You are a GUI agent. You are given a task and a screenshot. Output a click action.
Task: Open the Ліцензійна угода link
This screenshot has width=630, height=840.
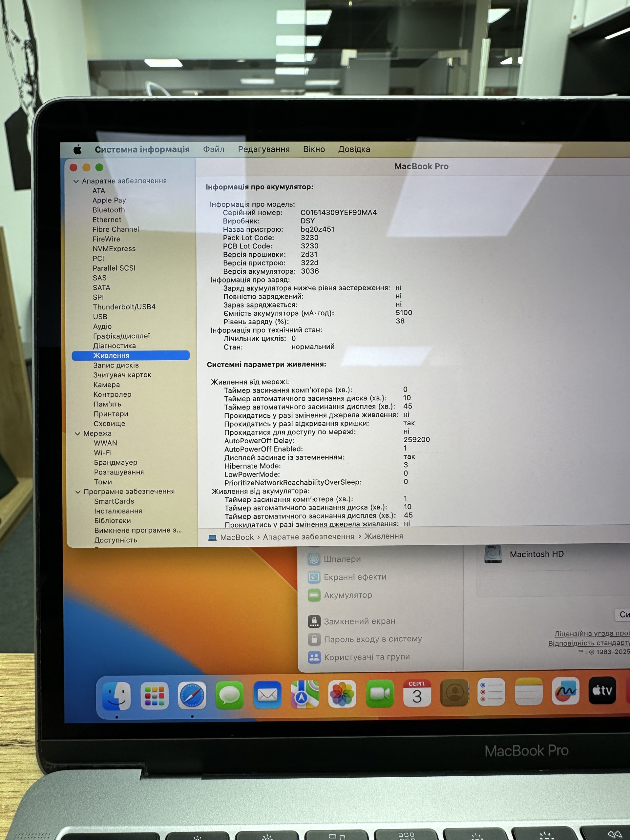click(592, 633)
